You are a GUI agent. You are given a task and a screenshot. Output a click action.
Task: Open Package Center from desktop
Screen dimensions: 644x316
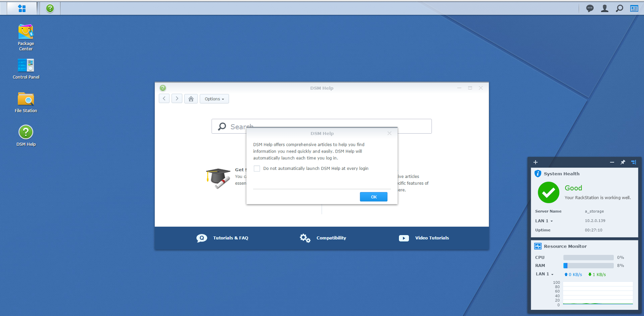[x=26, y=37]
